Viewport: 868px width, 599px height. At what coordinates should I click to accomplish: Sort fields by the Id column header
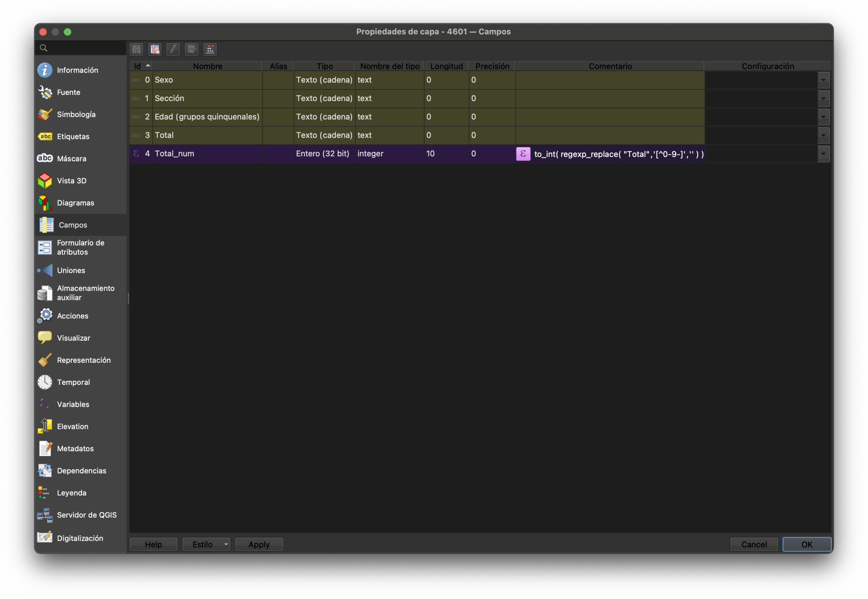pyautogui.click(x=141, y=66)
